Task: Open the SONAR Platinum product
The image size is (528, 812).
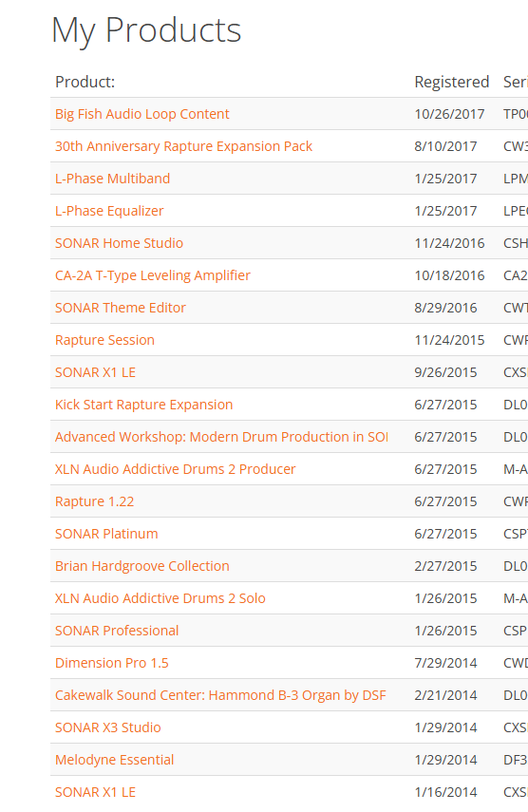Action: tap(106, 534)
